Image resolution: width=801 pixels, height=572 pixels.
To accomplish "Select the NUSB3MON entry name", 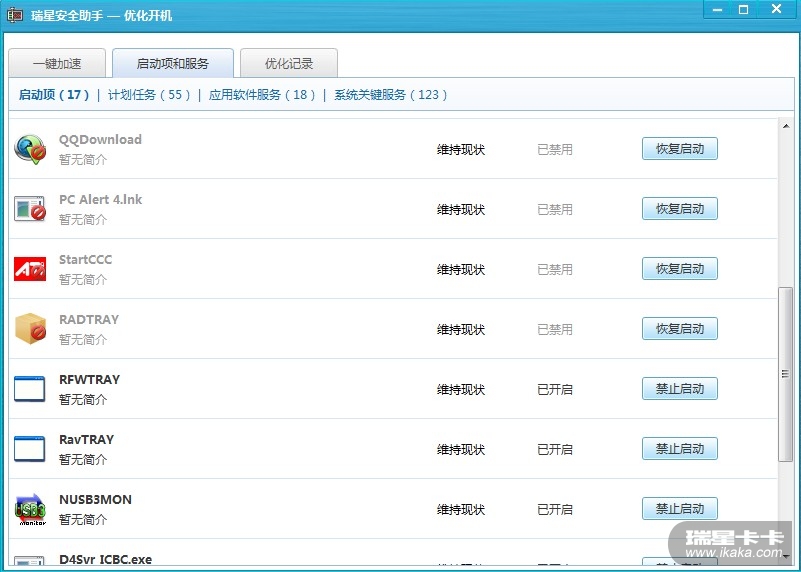I will [95, 499].
